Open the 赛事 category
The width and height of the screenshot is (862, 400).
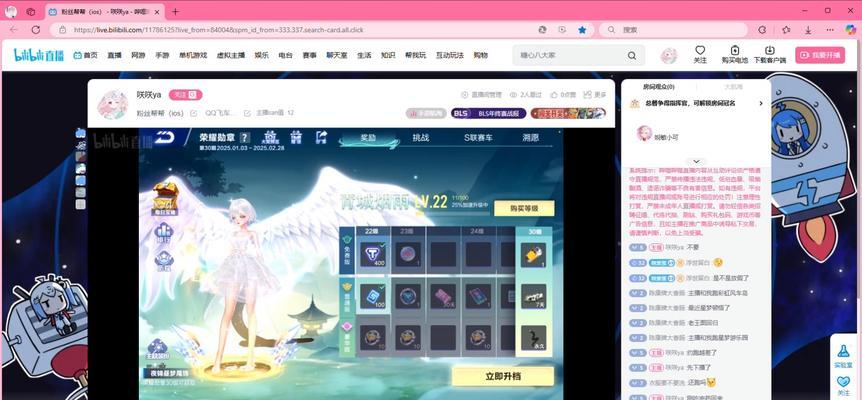310,55
